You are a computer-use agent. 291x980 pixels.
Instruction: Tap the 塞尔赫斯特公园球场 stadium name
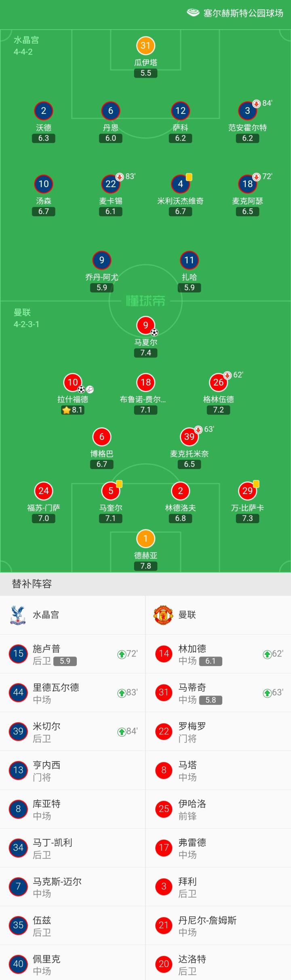coord(243,13)
